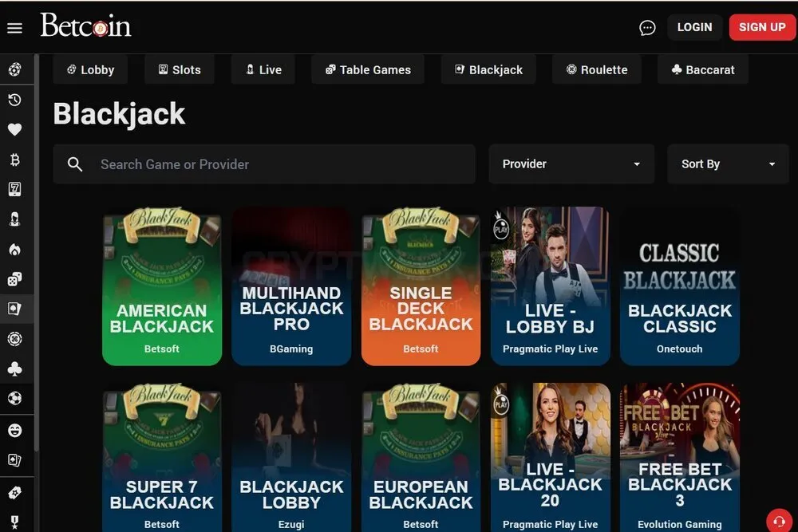Open hot games flame icon in sidebar
Screen dimensions: 798x532
[x=14, y=249]
